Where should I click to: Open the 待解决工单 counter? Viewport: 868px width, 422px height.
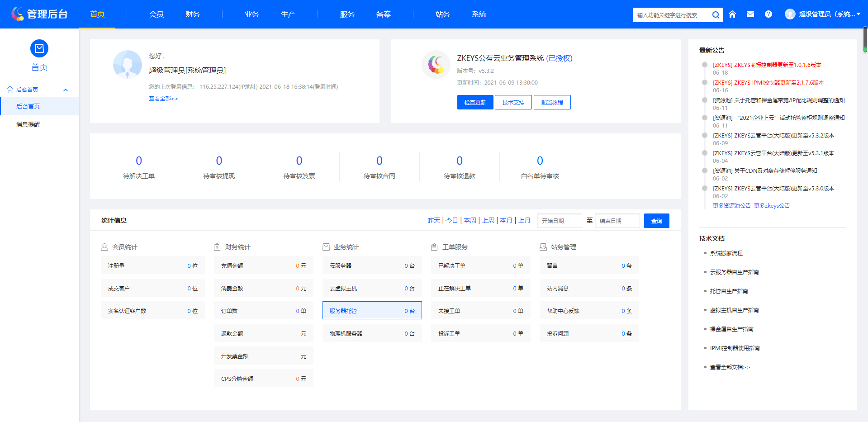[139, 166]
